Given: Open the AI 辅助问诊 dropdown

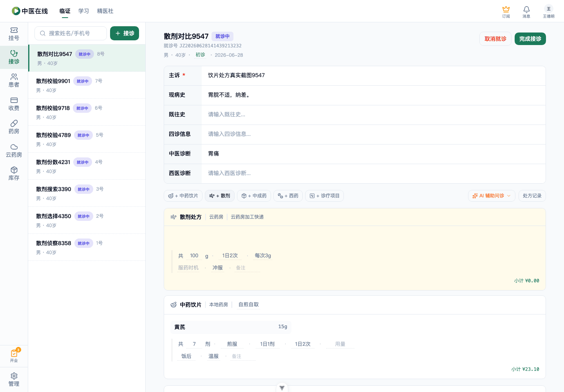Looking at the screenshot, I should point(492,196).
